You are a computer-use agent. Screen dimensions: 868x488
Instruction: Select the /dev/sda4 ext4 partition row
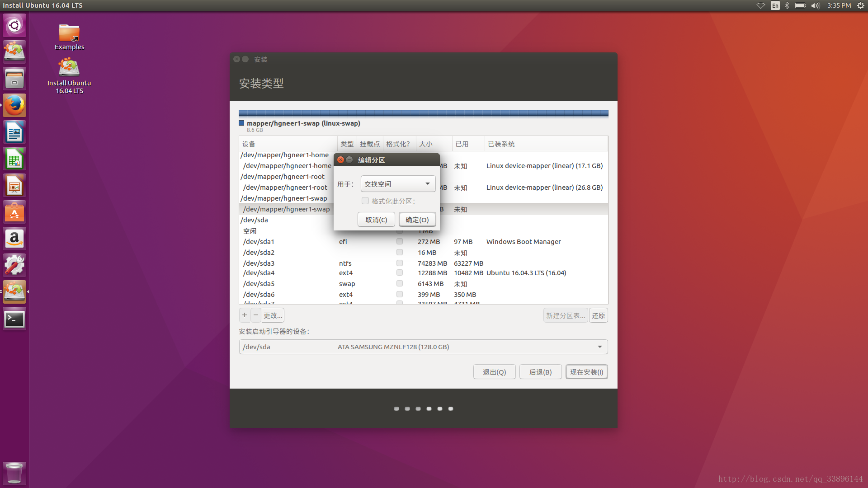[423, 273]
